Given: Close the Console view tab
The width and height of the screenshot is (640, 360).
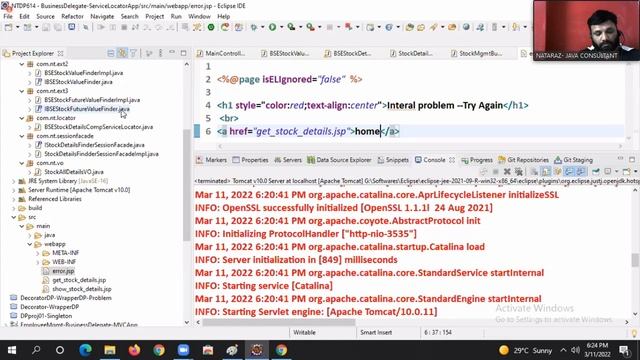Looking at the screenshot, I should click(452, 160).
